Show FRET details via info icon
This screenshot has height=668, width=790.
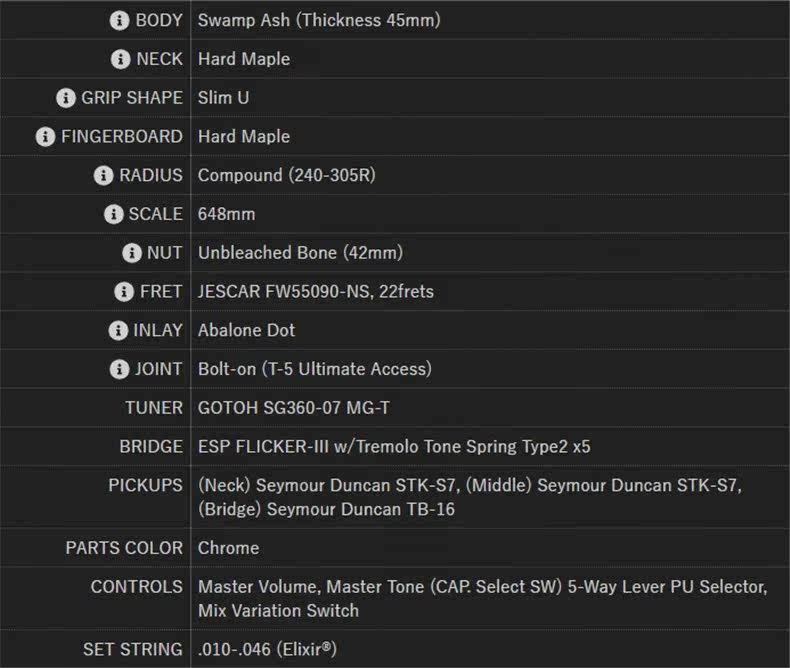click(x=124, y=292)
